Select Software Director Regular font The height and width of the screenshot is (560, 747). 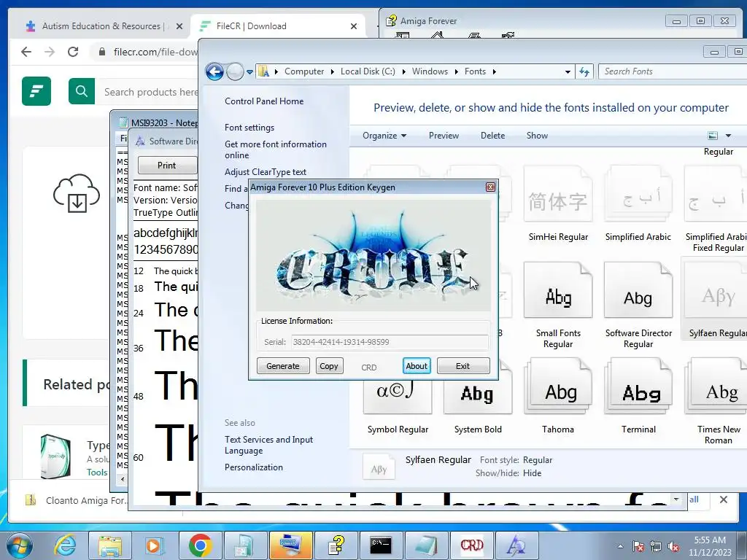click(638, 306)
